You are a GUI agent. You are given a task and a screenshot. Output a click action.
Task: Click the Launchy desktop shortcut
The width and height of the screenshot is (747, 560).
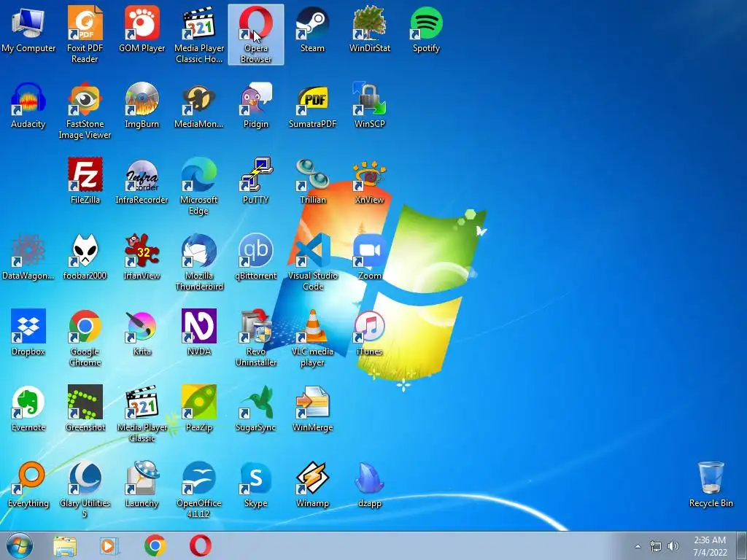(x=142, y=484)
